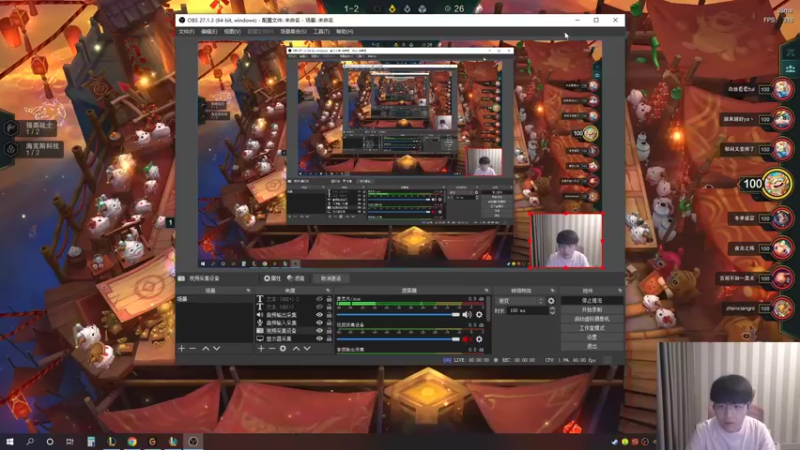Open source properties gear in sources toolbar
This screenshot has width=800, height=450.
pyautogui.click(x=283, y=348)
